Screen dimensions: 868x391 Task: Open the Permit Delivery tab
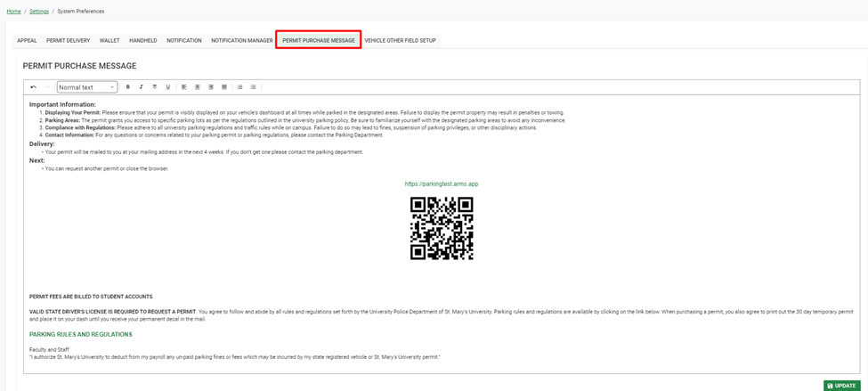coord(68,40)
